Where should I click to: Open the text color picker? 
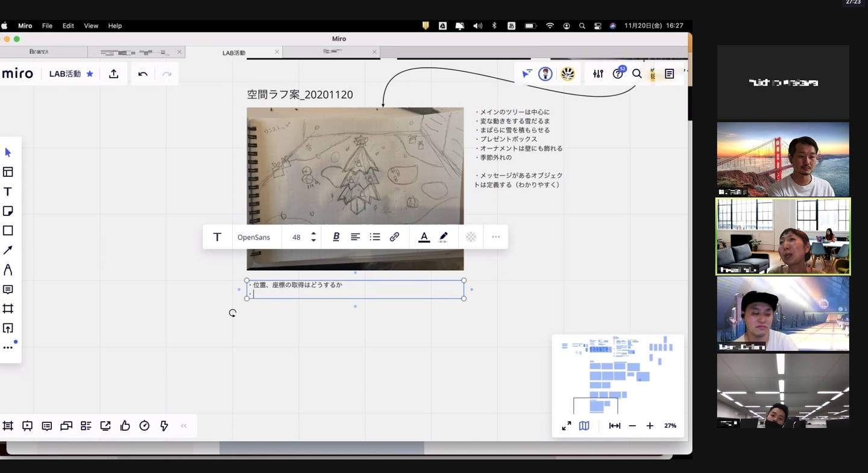click(424, 237)
